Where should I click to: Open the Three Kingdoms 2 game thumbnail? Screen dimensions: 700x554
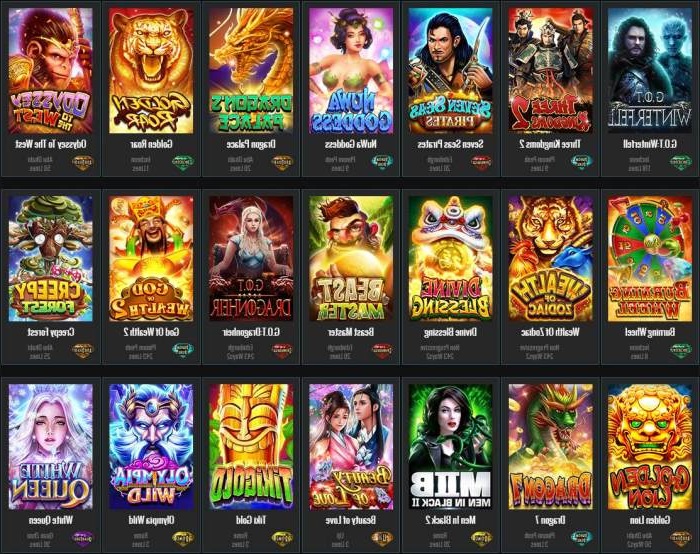click(550, 71)
